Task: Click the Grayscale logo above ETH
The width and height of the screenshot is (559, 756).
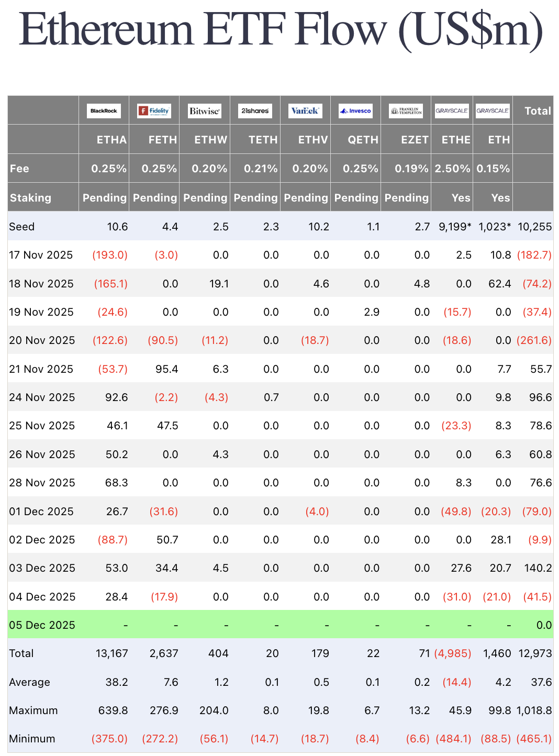Action: click(x=493, y=111)
